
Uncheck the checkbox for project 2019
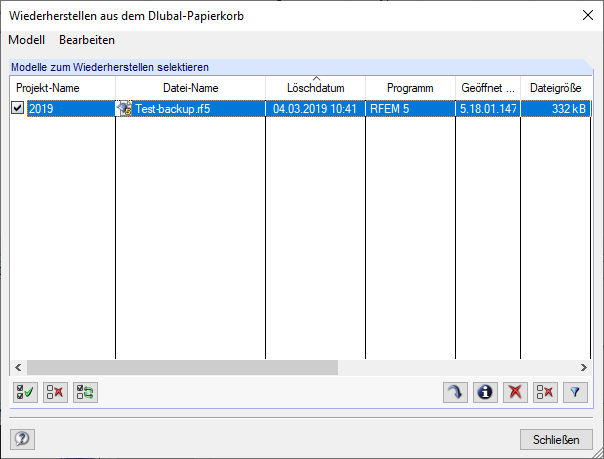pos(18,108)
